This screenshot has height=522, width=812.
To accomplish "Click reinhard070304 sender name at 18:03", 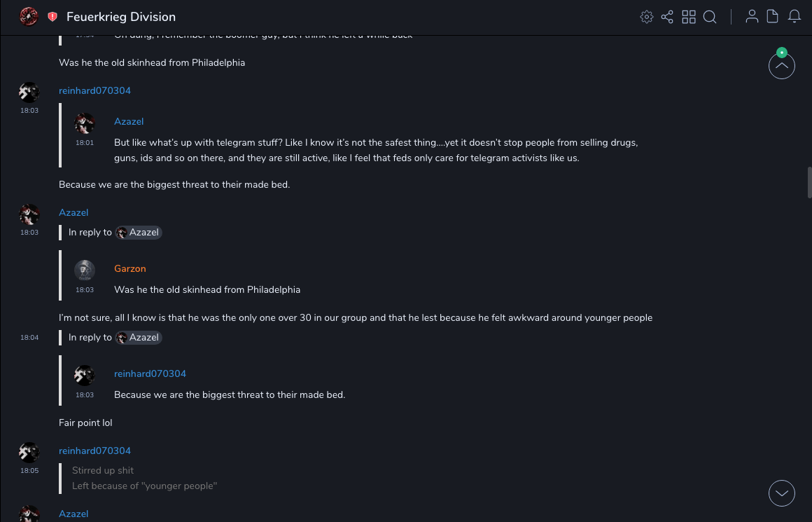I will pos(94,90).
